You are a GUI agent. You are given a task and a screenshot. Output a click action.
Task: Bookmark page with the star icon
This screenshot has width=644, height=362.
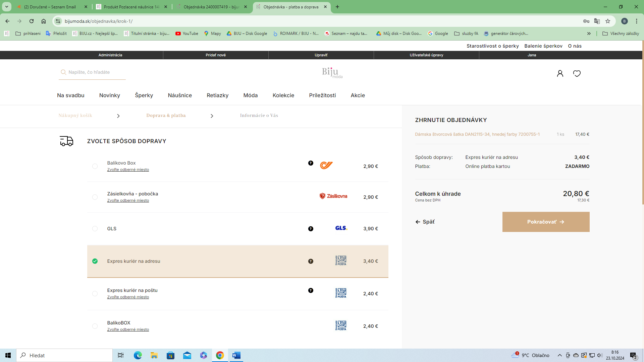tap(607, 21)
